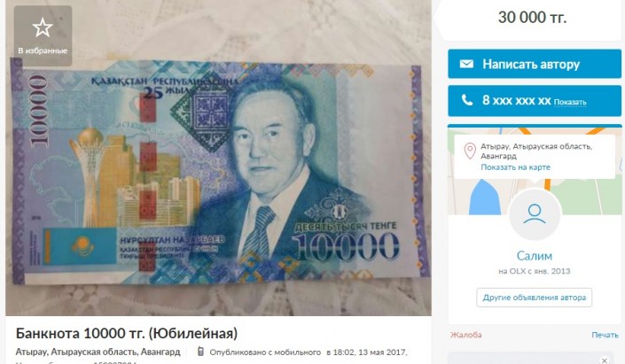Click the seller avatar icon
Image resolution: width=625 pixels, height=364 pixels.
(x=535, y=214)
